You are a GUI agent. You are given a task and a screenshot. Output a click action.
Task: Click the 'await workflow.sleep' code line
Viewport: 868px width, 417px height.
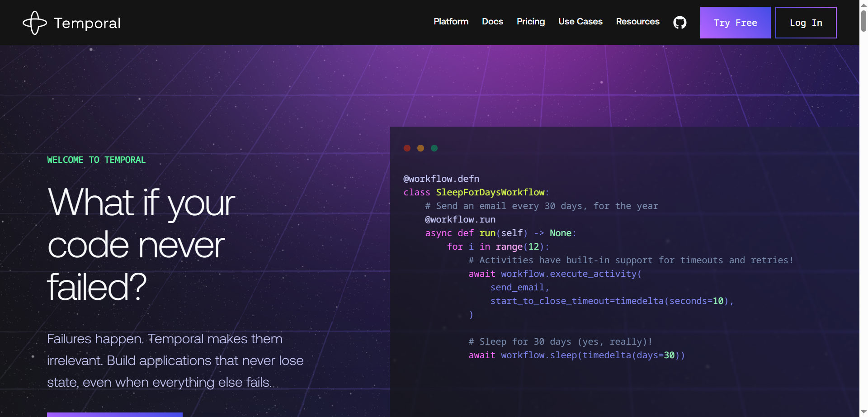(577, 355)
